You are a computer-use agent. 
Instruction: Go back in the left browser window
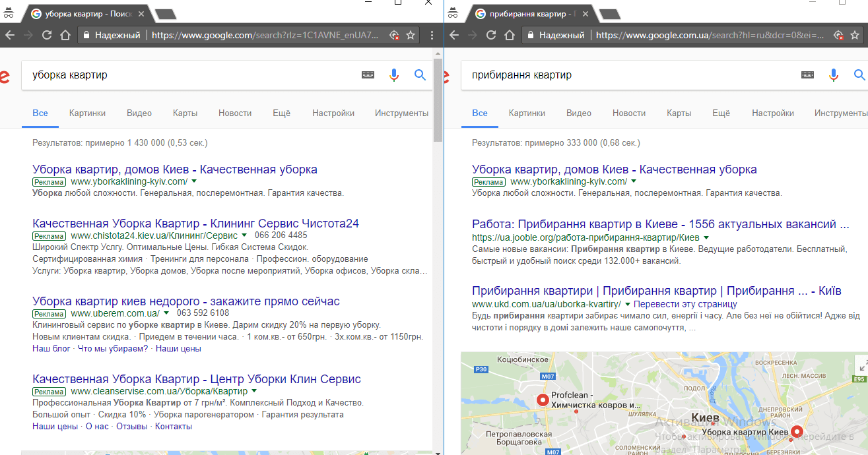click(9, 35)
